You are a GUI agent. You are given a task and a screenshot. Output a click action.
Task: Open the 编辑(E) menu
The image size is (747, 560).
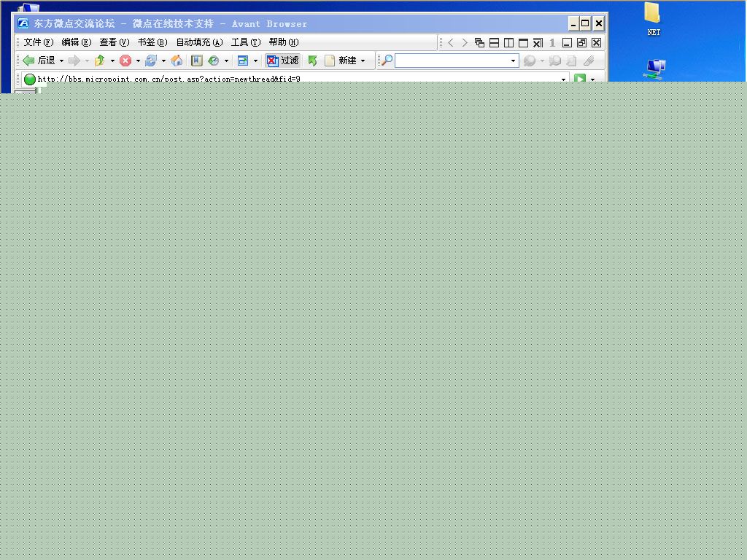(x=76, y=42)
